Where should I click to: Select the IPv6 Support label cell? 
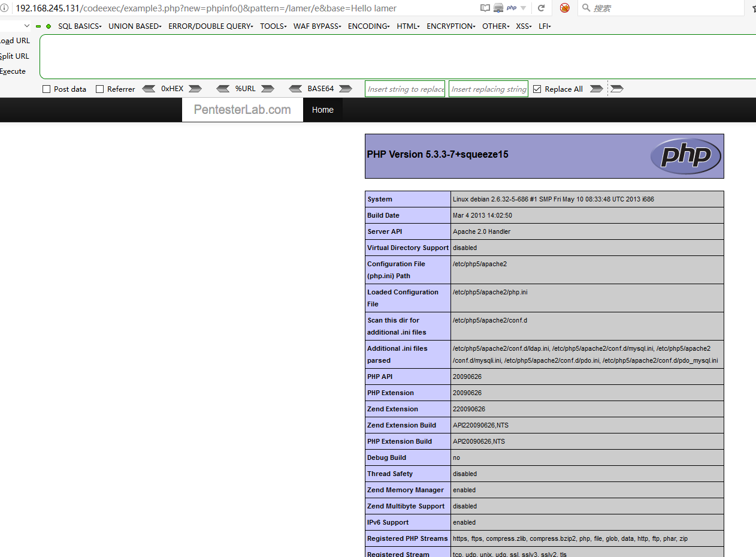coord(408,522)
